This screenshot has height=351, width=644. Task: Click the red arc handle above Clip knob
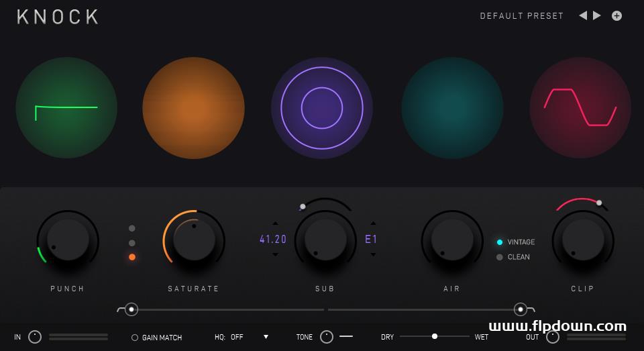[599, 203]
